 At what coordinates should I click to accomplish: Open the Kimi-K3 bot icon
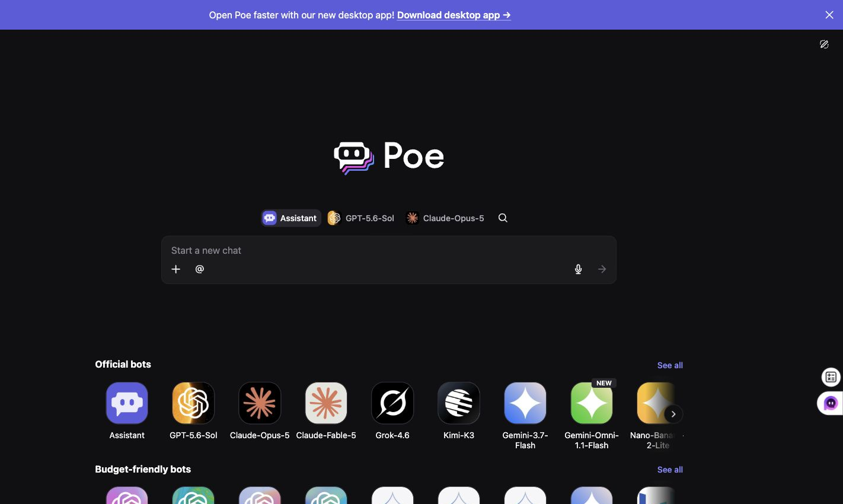459,403
